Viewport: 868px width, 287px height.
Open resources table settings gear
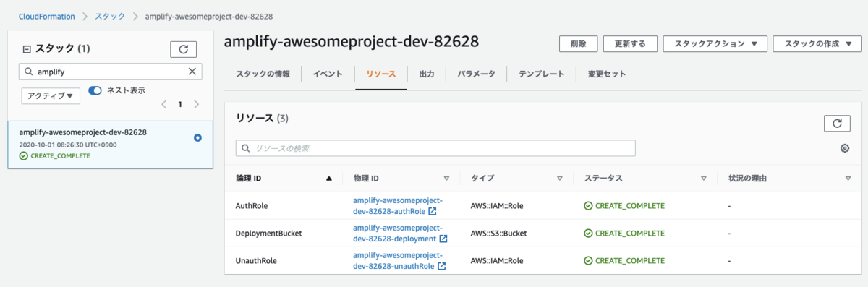pos(844,148)
